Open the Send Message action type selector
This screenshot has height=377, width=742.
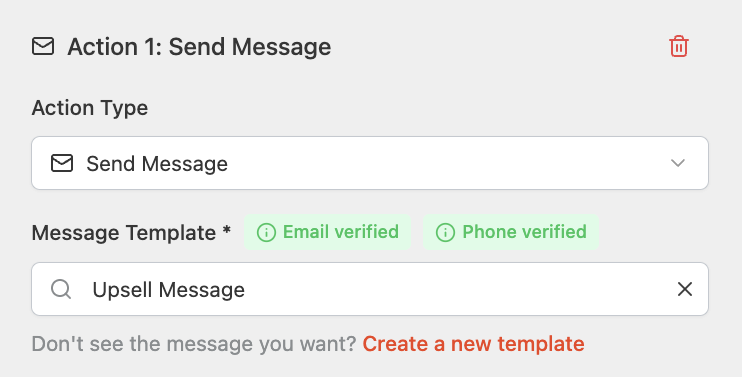pyautogui.click(x=370, y=163)
